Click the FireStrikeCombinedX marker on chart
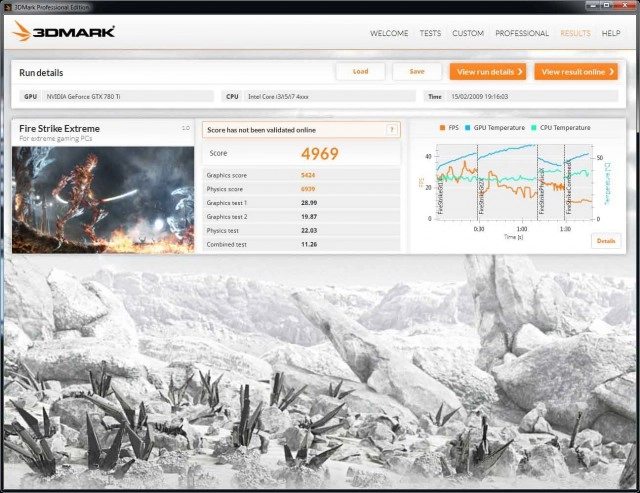The height and width of the screenshot is (493, 640). (x=569, y=187)
